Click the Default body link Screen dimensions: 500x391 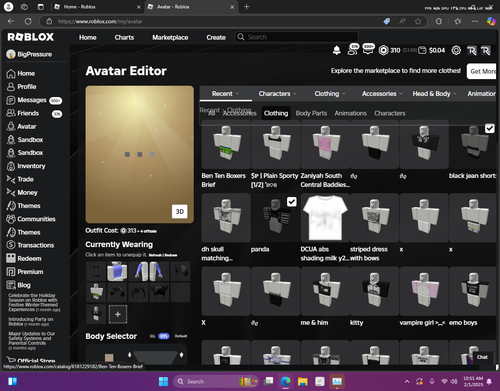pyautogui.click(x=181, y=336)
